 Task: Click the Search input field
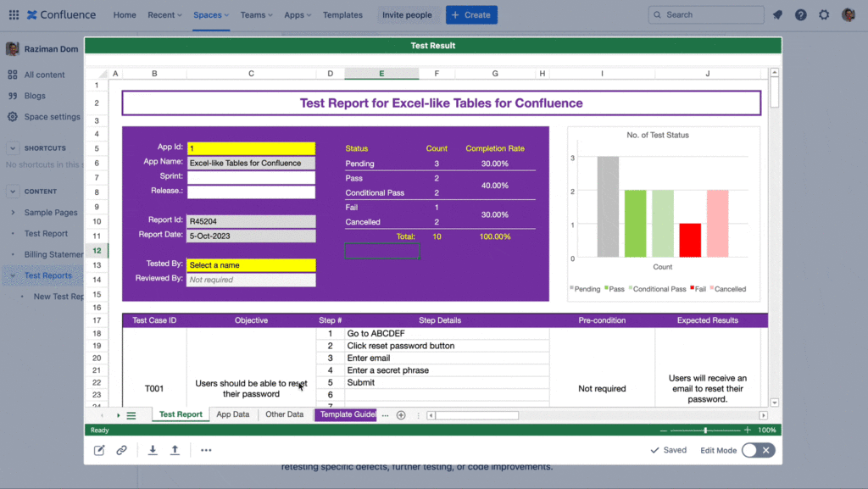pos(706,15)
